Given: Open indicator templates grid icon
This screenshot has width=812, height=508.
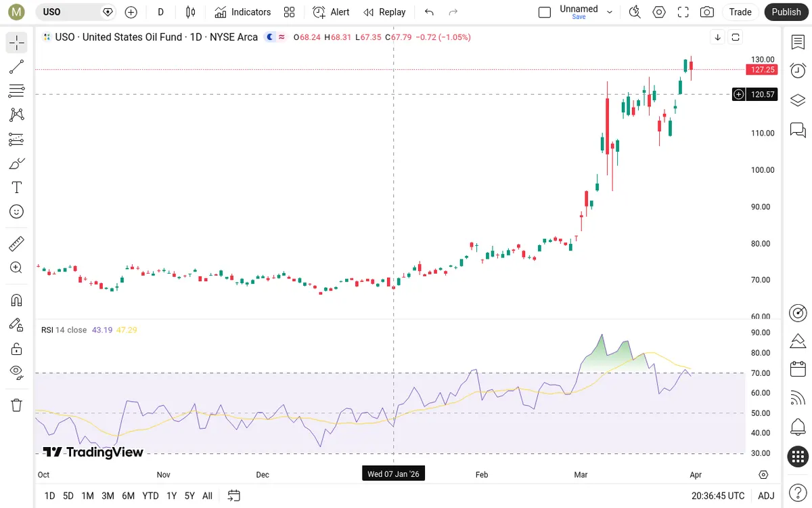Looking at the screenshot, I should pyautogui.click(x=290, y=12).
